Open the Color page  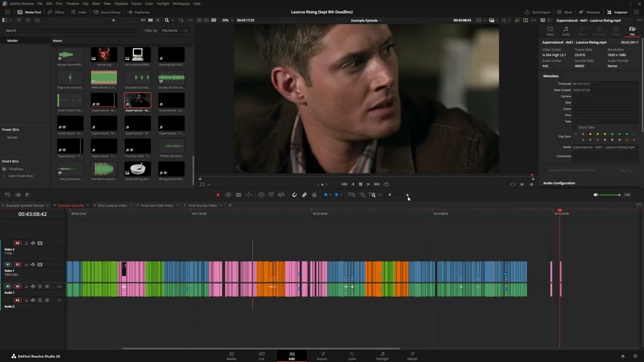[352, 356]
